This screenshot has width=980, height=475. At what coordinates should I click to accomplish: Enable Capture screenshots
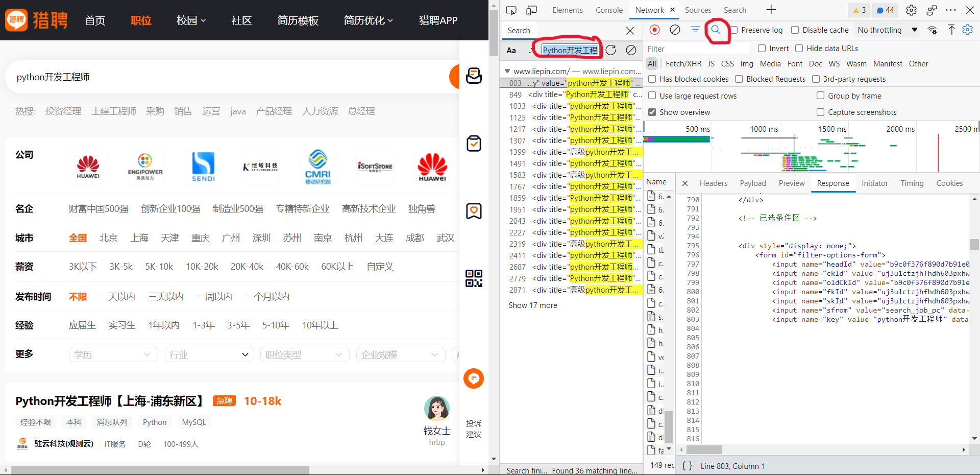click(820, 112)
